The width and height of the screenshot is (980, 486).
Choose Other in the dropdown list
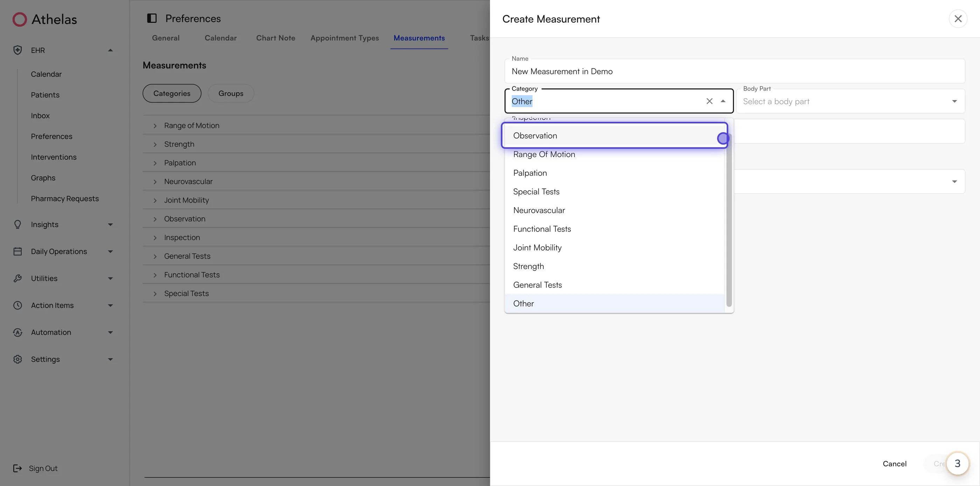coord(614,303)
